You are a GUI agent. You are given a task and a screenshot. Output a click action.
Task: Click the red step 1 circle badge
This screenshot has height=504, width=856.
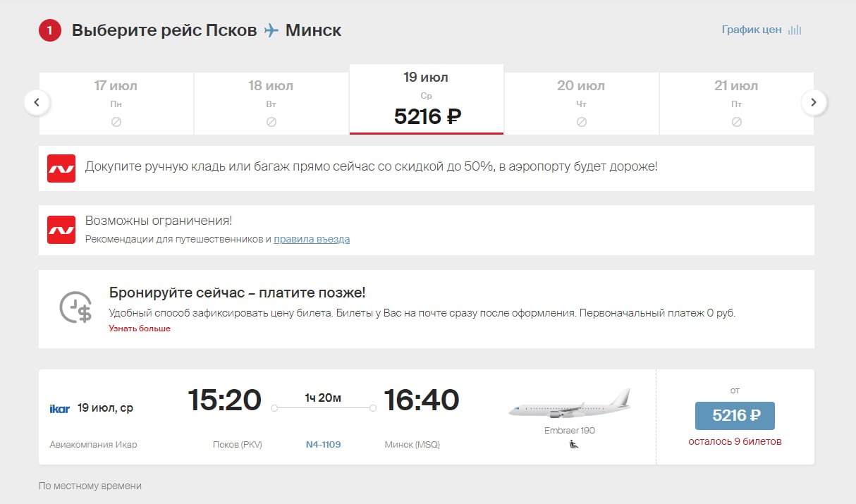[50, 31]
